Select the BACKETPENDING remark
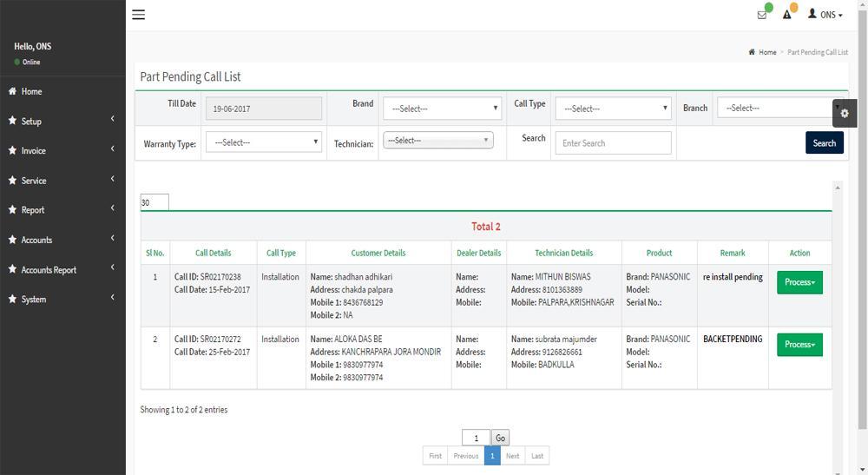 (733, 339)
